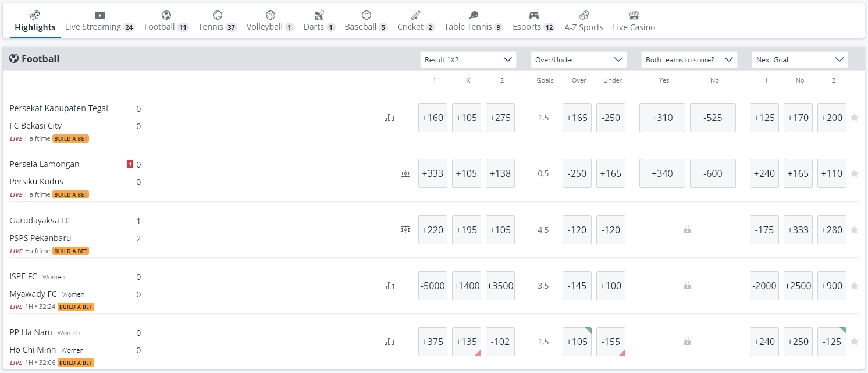The height and width of the screenshot is (373, 868).
Task: Favorite the PP Ha Nam match star
Action: click(855, 342)
